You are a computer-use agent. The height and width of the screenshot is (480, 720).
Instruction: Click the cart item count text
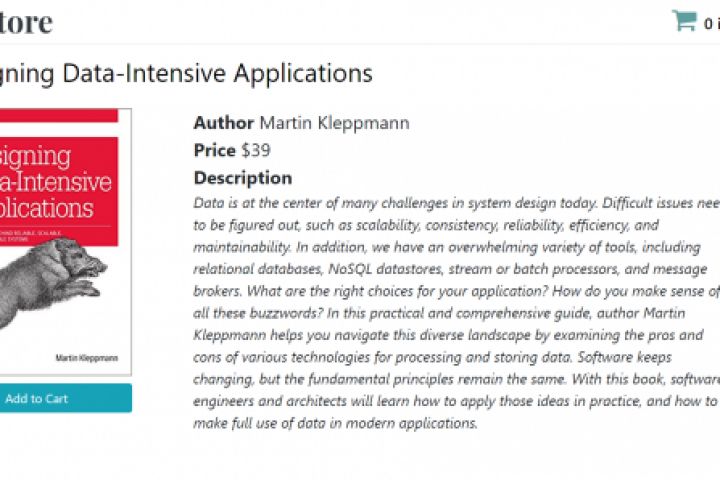pos(710,23)
